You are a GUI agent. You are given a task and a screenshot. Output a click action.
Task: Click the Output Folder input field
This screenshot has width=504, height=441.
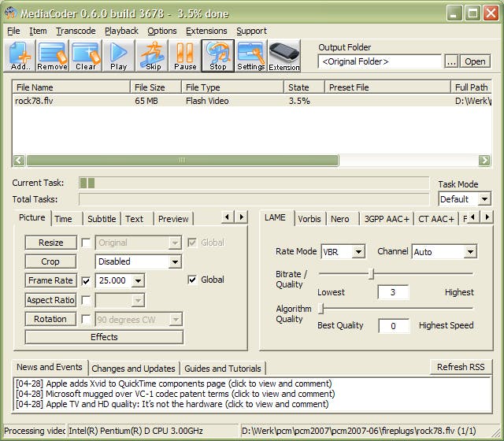[x=380, y=61]
